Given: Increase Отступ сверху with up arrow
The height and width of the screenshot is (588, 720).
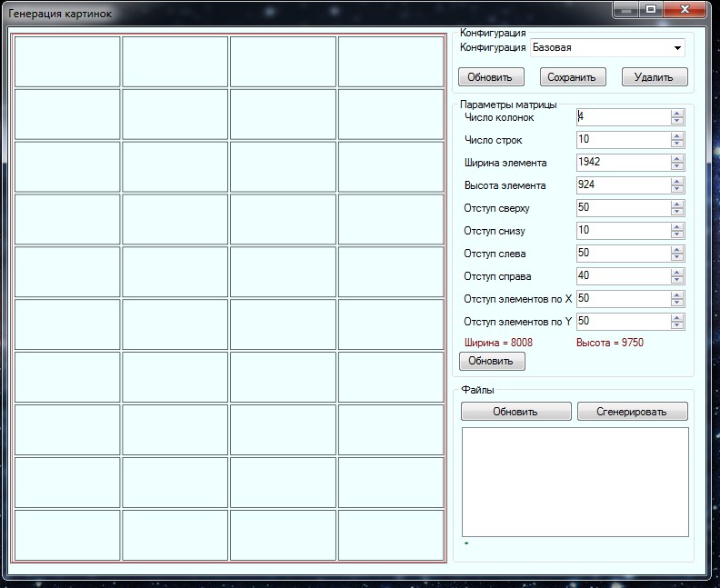Looking at the screenshot, I should [677, 204].
